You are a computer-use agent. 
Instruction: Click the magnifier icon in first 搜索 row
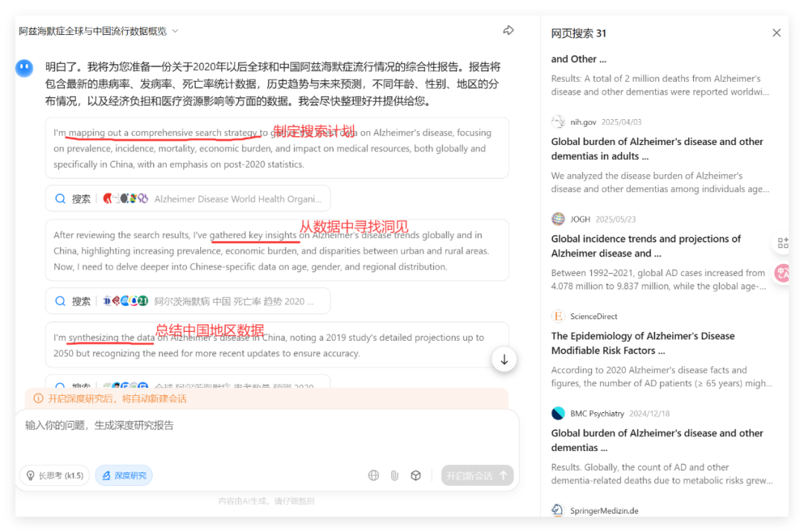60,199
